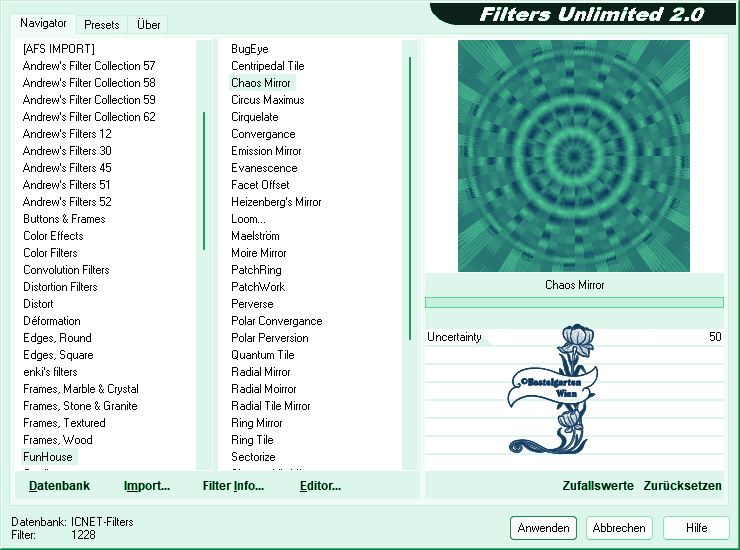Screen dimensions: 740x550
Task: Open Hilfe
Action: (696, 527)
